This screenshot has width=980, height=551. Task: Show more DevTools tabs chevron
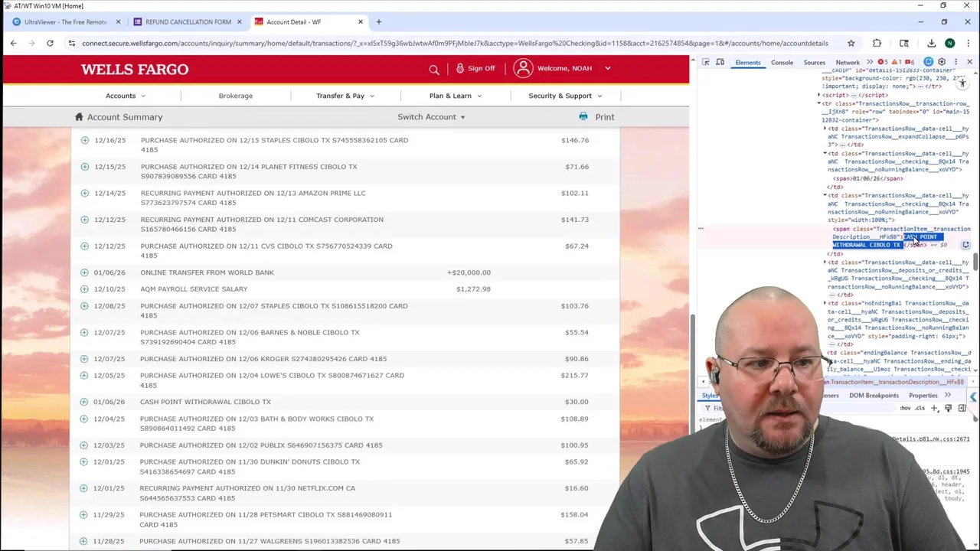click(871, 62)
